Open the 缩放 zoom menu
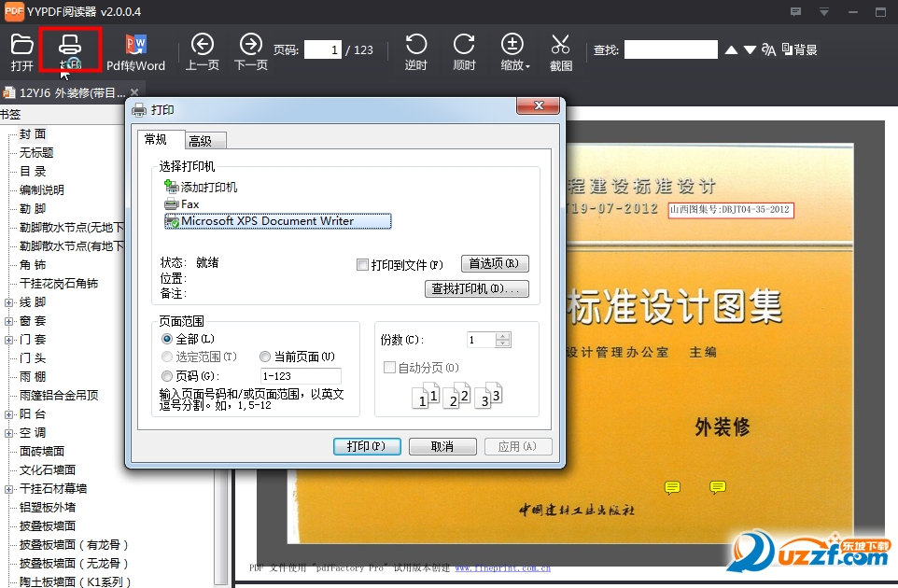Viewport: 898px width, 588px height. [514, 52]
